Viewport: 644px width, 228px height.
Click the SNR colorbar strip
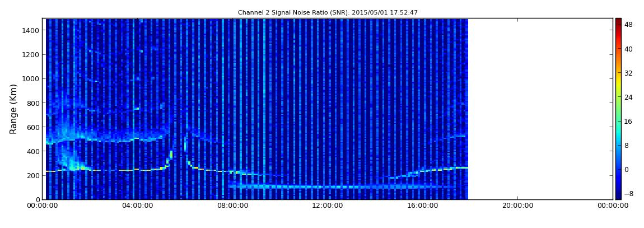(x=618, y=109)
